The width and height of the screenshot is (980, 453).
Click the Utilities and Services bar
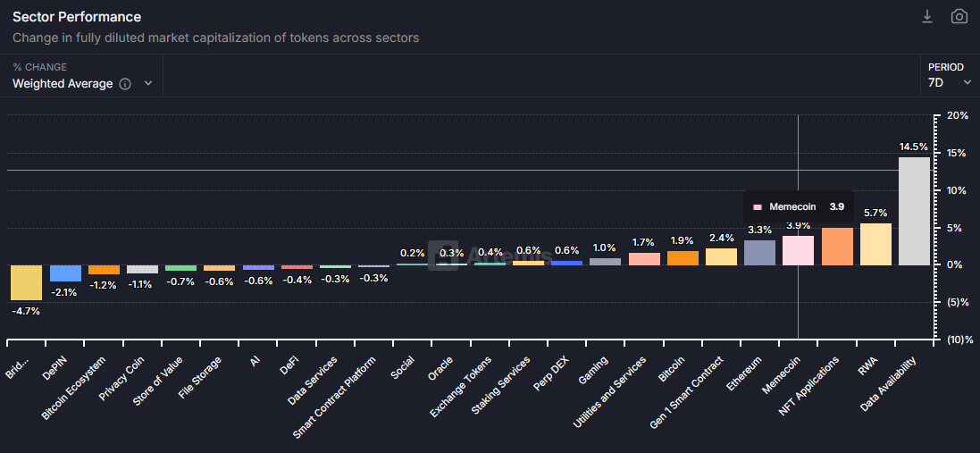[644, 259]
